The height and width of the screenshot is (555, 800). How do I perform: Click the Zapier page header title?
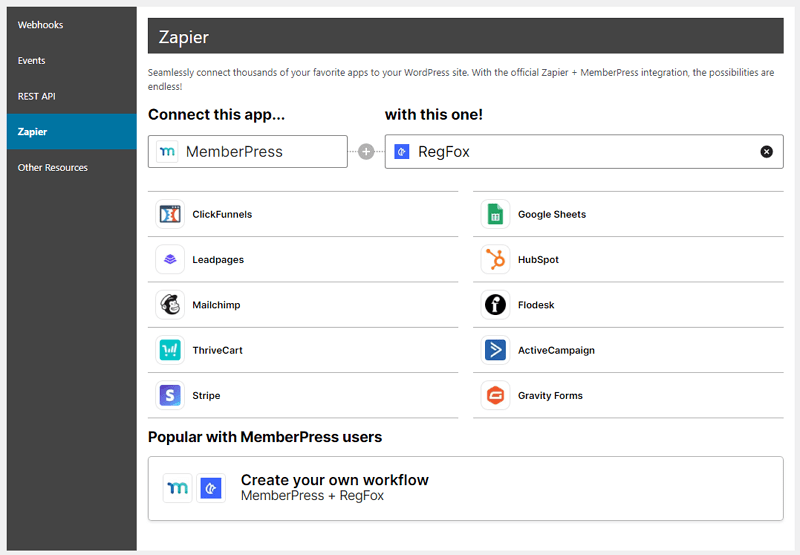point(184,37)
